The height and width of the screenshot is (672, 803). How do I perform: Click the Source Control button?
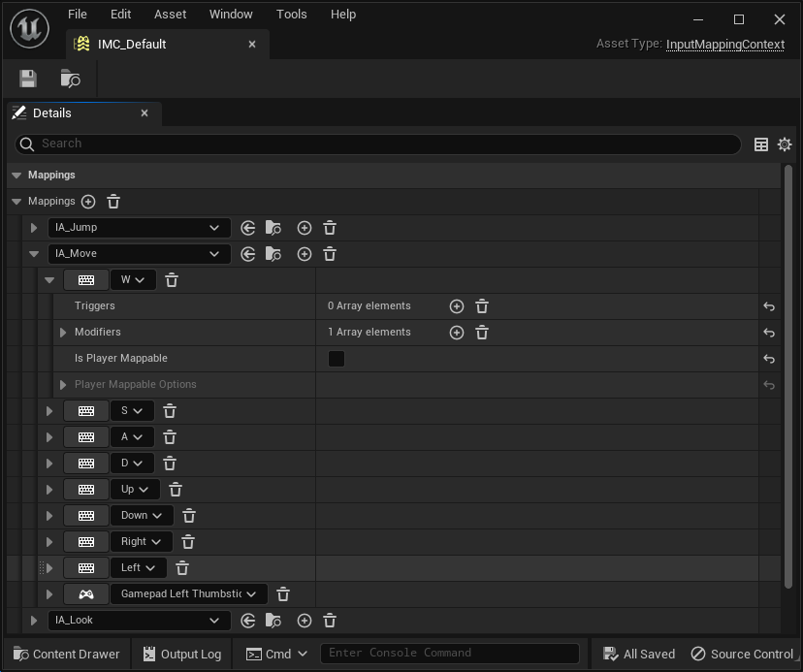(743, 654)
